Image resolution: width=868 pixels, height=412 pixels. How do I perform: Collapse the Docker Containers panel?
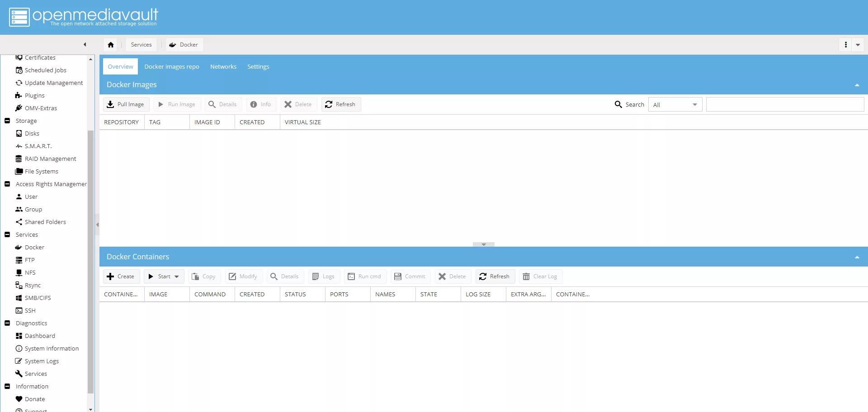point(857,257)
